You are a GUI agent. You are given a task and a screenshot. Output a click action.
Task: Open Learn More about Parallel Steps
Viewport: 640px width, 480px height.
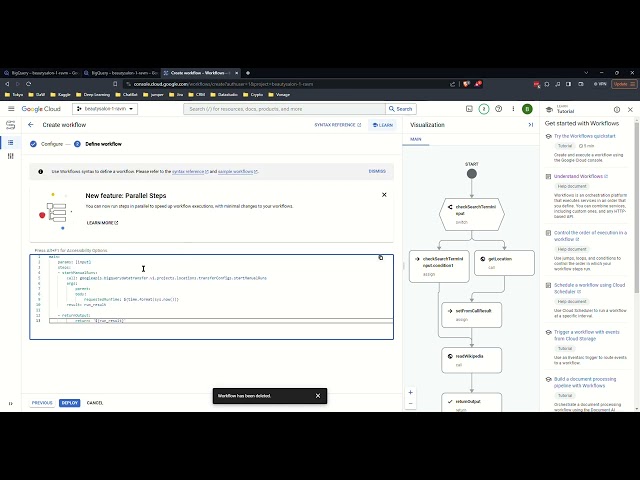[102, 223]
